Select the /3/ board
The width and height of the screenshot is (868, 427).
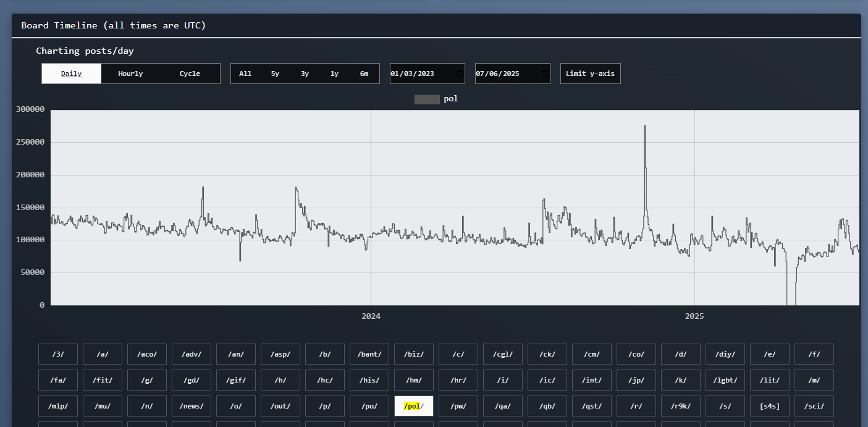tap(58, 354)
